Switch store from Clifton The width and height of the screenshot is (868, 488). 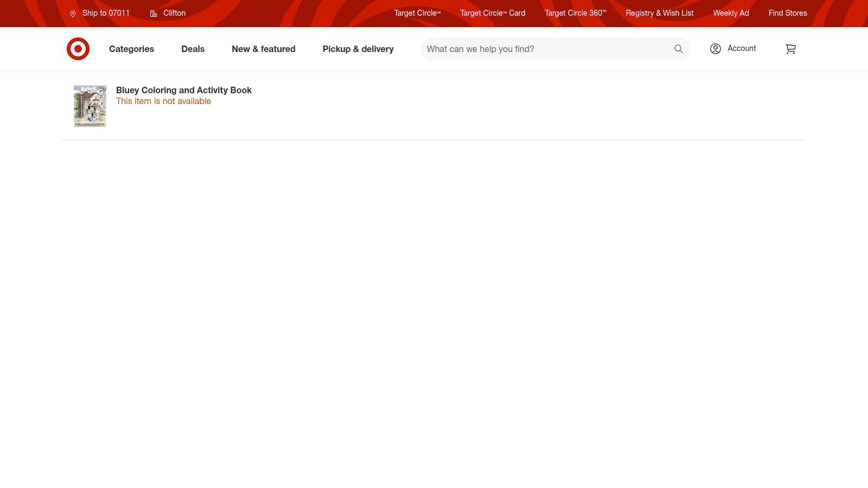coord(174,13)
